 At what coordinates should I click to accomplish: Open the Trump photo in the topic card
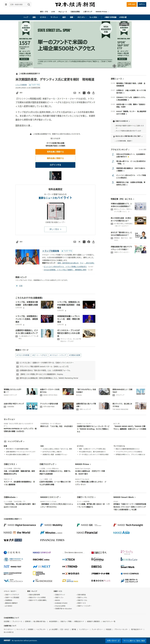27,257
